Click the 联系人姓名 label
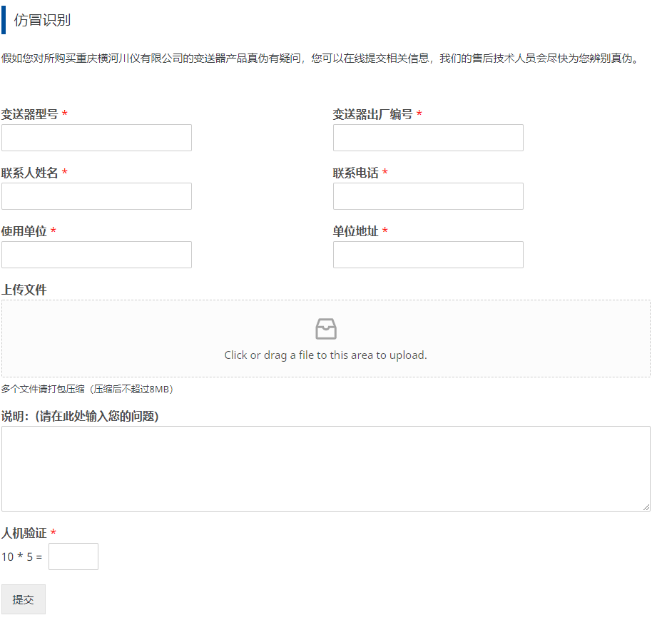Viewport: 672px width, 630px height. coord(30,173)
